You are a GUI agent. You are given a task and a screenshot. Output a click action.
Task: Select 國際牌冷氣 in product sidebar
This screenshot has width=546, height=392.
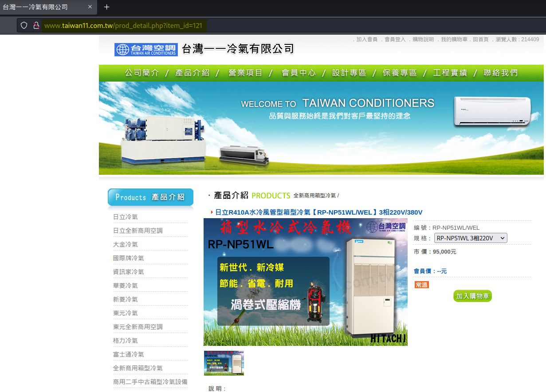pos(129,258)
